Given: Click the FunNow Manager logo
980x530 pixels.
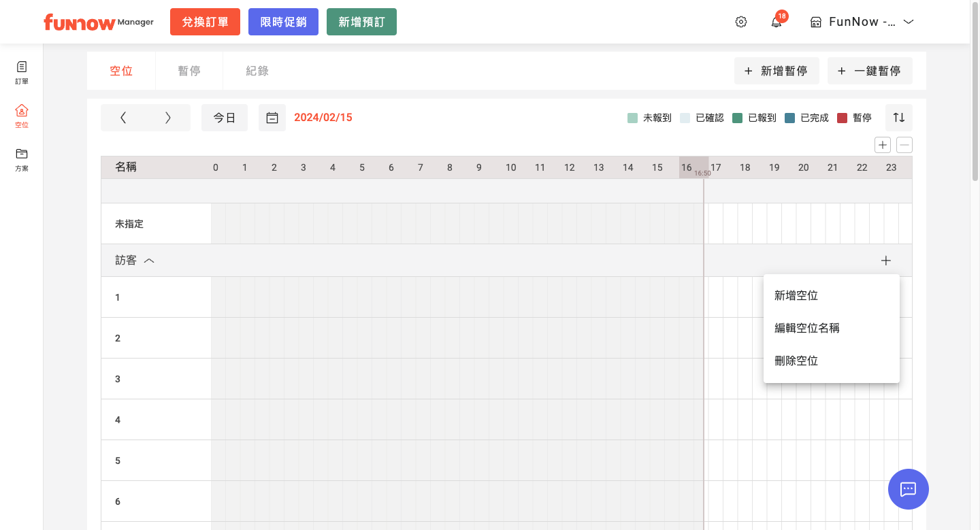Looking at the screenshot, I should click(99, 22).
